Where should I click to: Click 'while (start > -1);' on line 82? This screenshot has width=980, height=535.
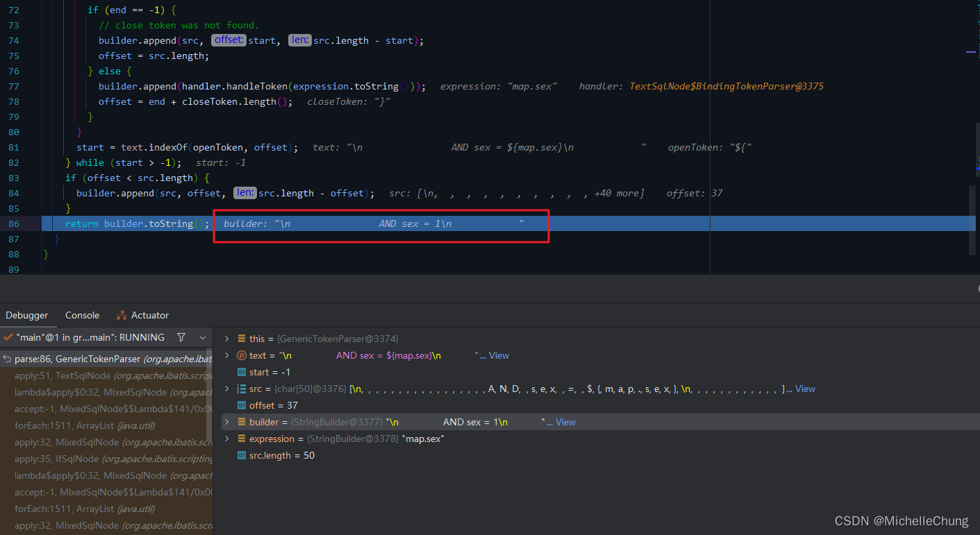coord(128,162)
